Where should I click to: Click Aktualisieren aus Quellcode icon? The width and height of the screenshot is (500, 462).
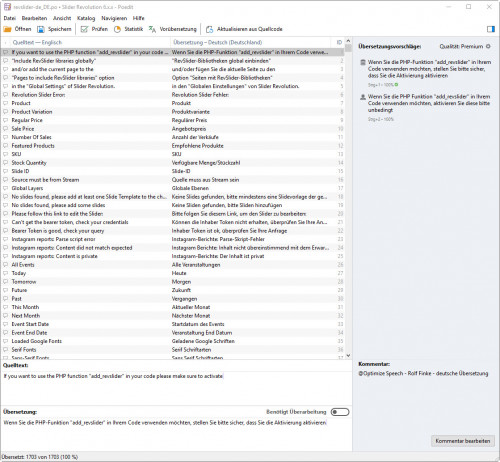point(210,29)
